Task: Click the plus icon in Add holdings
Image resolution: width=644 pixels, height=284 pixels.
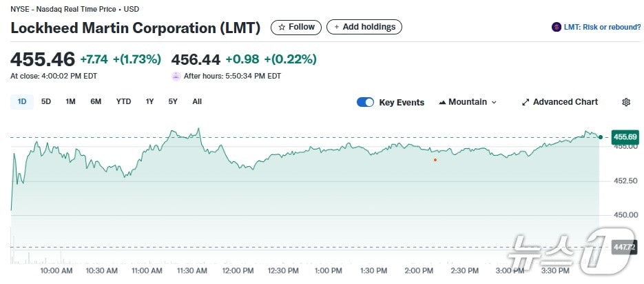Action: coord(336,27)
